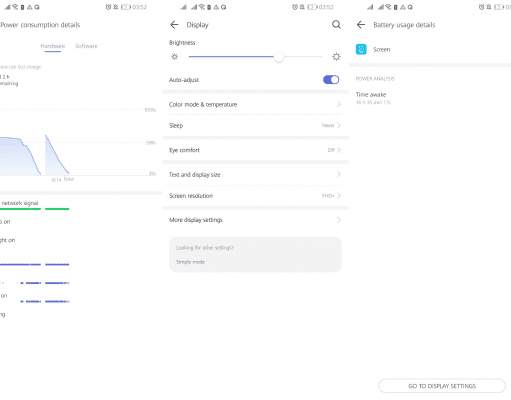
Task: Go back from the Display screen
Action: click(174, 25)
